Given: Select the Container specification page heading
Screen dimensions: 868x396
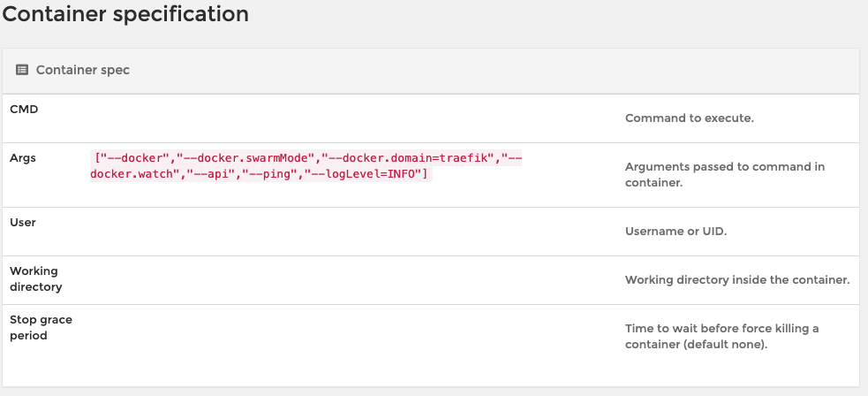Looking at the screenshot, I should pos(125,15).
